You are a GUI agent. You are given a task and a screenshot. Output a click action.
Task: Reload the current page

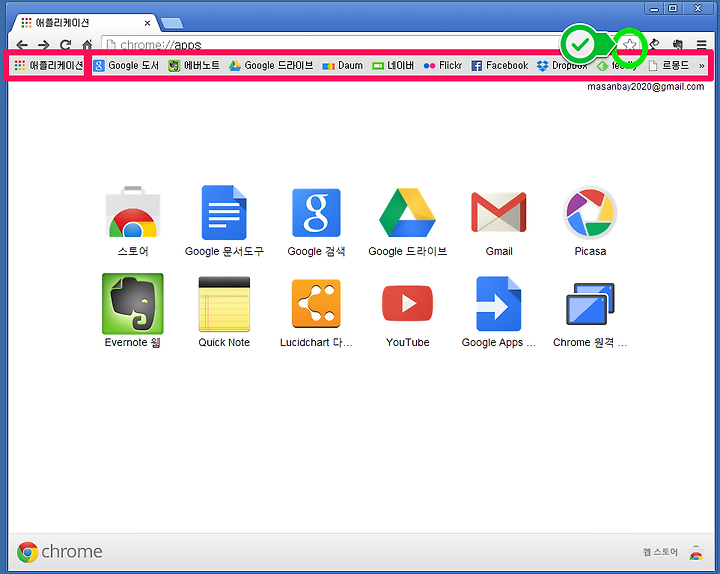[x=66, y=45]
